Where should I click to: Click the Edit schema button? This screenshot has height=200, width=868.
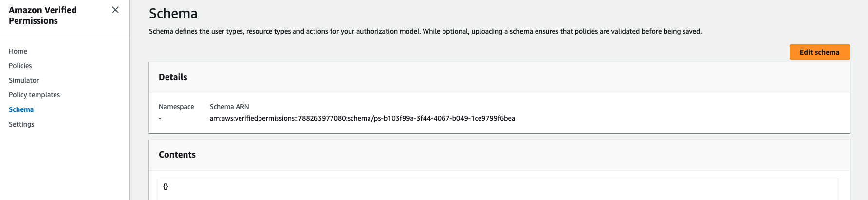pos(819,52)
